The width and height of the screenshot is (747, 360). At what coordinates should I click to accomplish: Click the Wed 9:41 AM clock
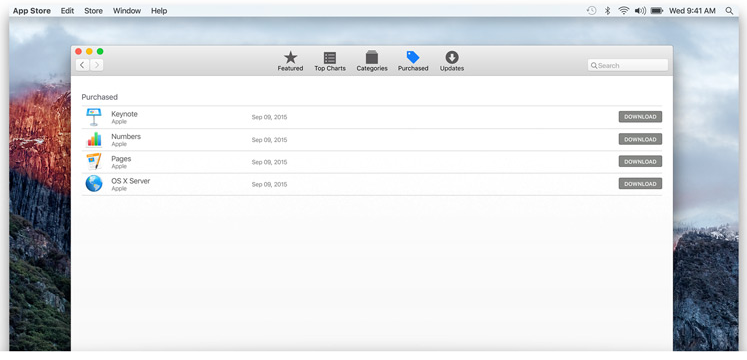click(692, 10)
